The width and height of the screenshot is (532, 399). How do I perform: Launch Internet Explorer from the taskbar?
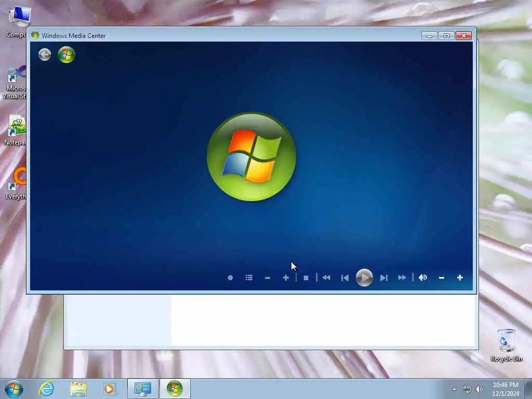tap(46, 389)
